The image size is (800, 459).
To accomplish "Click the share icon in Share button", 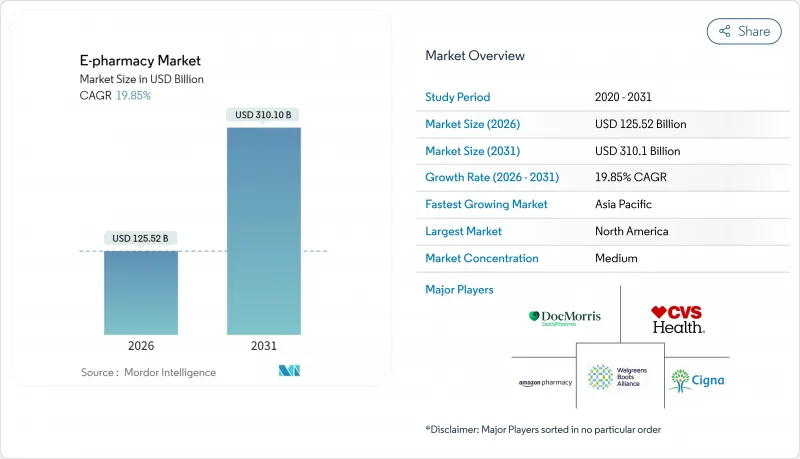I will [x=724, y=31].
